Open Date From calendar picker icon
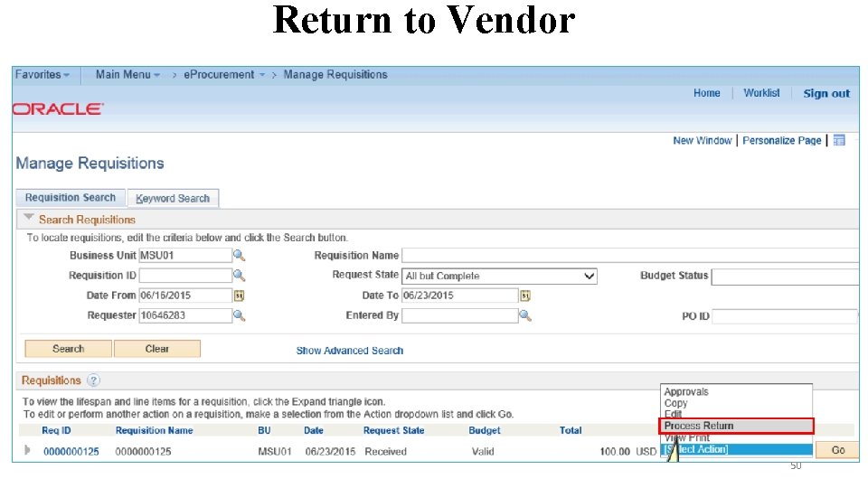868x488 pixels. click(x=239, y=296)
